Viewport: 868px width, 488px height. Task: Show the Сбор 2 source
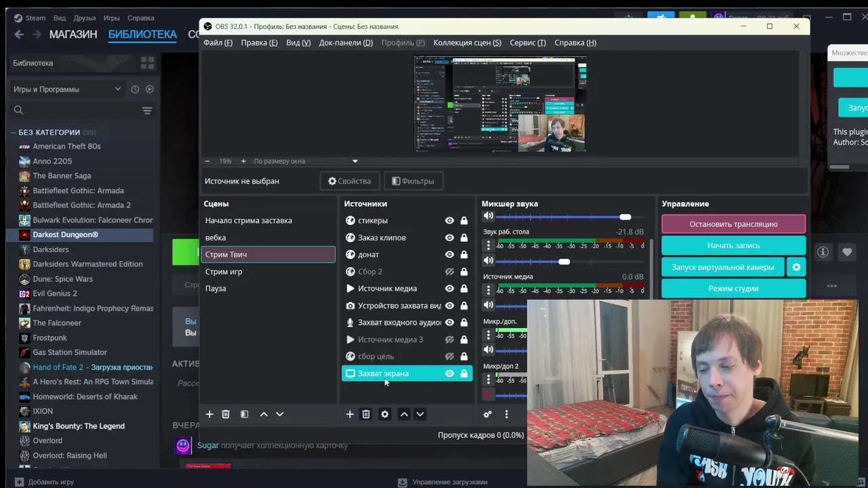[449, 272]
